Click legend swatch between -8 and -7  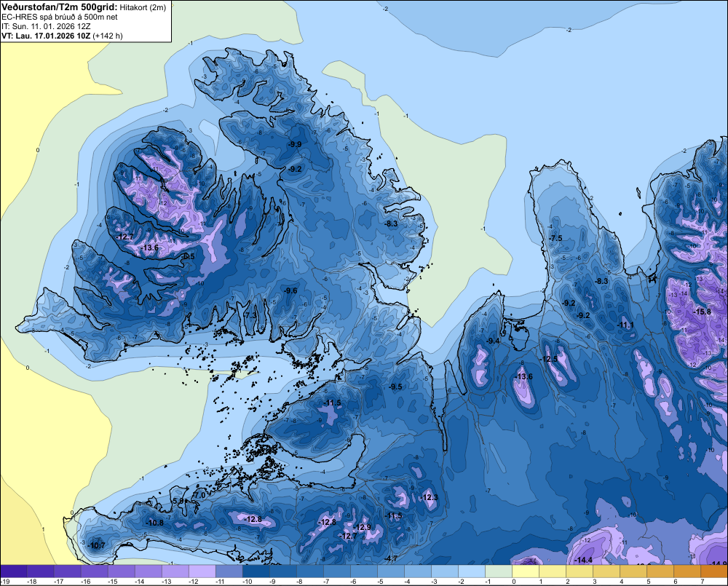pos(309,571)
